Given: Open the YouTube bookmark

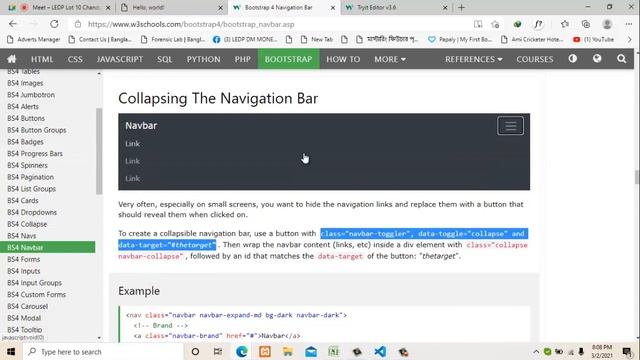Looking at the screenshot, I should 593,40.
